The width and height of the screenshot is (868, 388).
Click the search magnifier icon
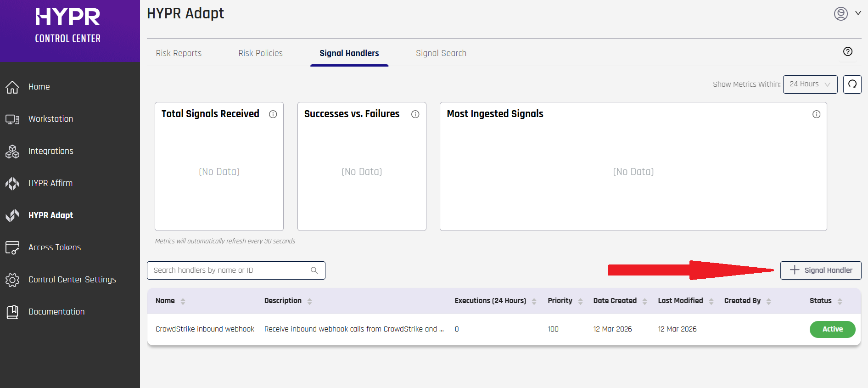(x=314, y=270)
